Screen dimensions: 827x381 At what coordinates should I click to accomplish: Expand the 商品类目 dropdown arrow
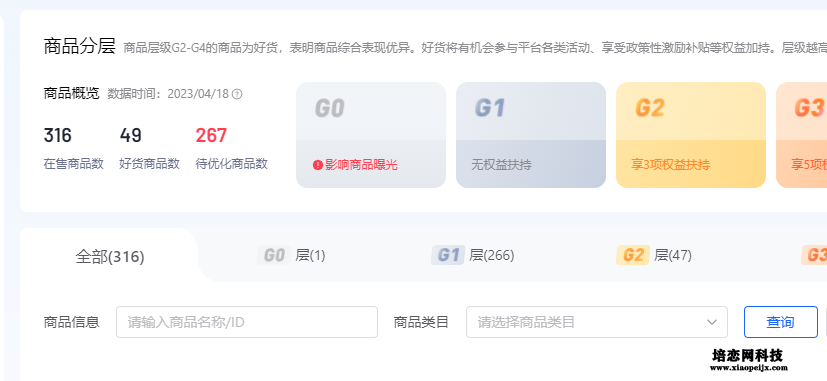(712, 322)
